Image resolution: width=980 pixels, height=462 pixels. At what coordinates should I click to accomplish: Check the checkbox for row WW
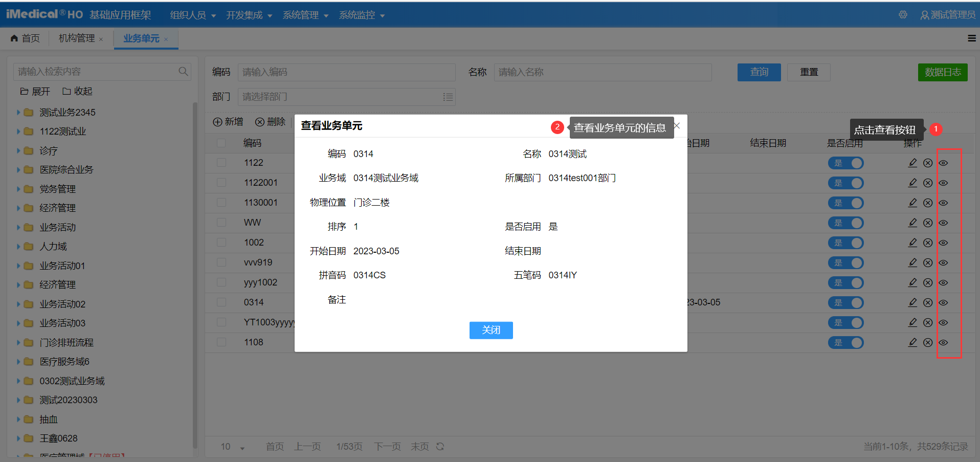click(221, 222)
